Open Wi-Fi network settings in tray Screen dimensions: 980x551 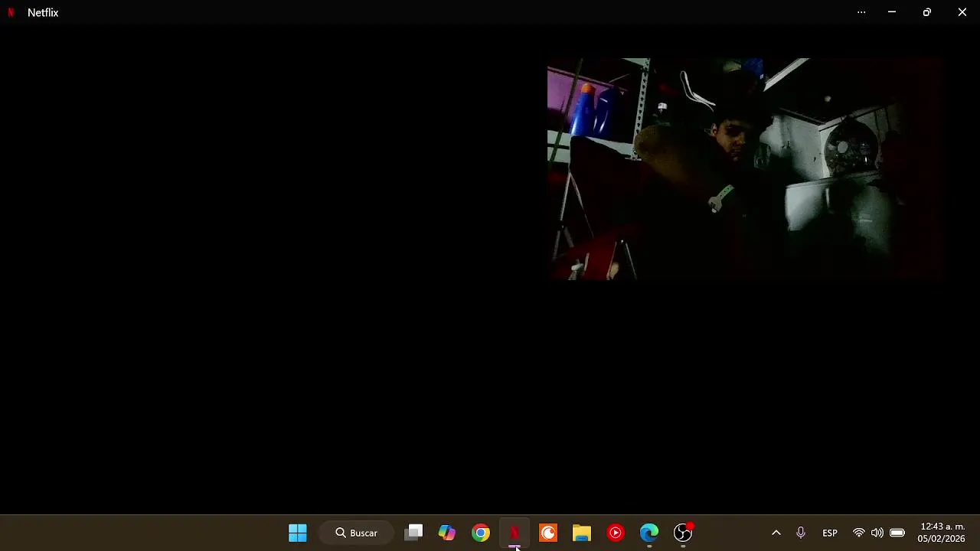[859, 533]
